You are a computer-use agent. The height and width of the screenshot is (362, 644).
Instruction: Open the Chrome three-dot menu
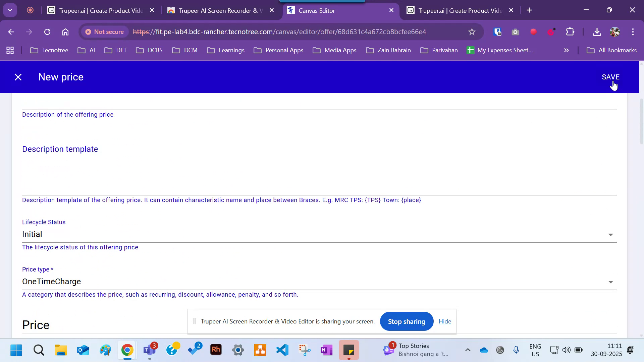pyautogui.click(x=633, y=32)
